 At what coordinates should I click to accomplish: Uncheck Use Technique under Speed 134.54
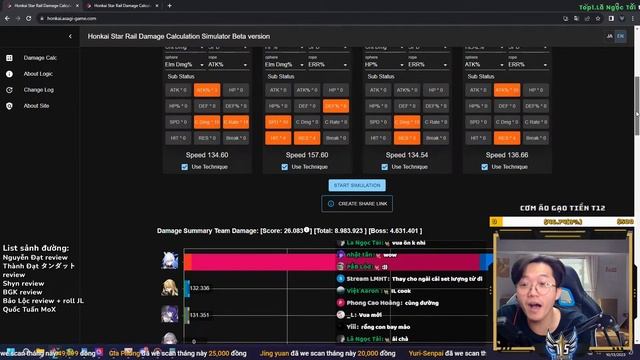coord(384,167)
